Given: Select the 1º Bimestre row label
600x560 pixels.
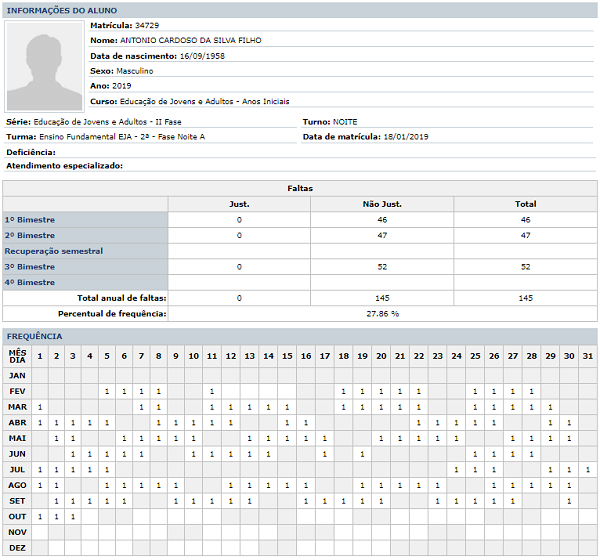Looking at the screenshot, I should pos(30,219).
